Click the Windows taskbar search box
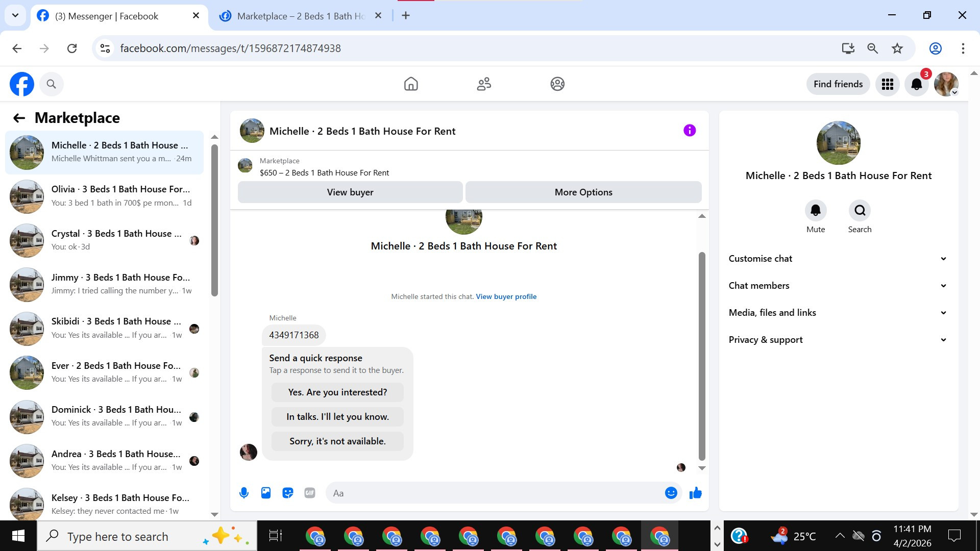Image resolution: width=980 pixels, height=551 pixels. point(147,536)
